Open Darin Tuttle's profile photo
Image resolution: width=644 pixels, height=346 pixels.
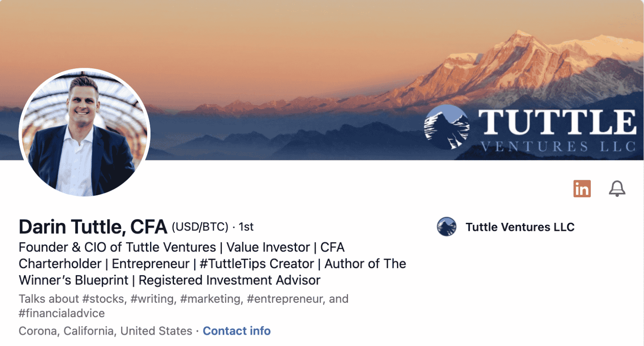84,132
